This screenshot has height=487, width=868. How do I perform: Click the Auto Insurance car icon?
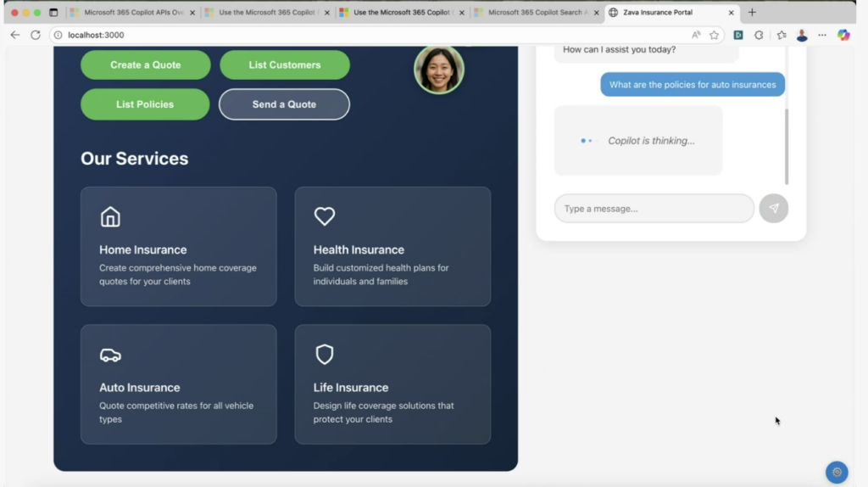(110, 355)
